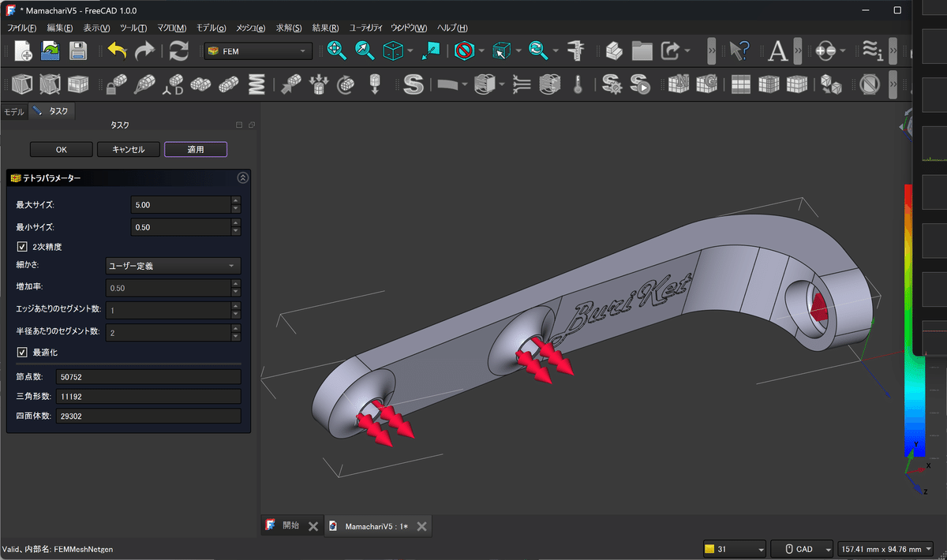The width and height of the screenshot is (947, 560).
Task: Click the Refresh recompute icon
Action: click(x=179, y=51)
